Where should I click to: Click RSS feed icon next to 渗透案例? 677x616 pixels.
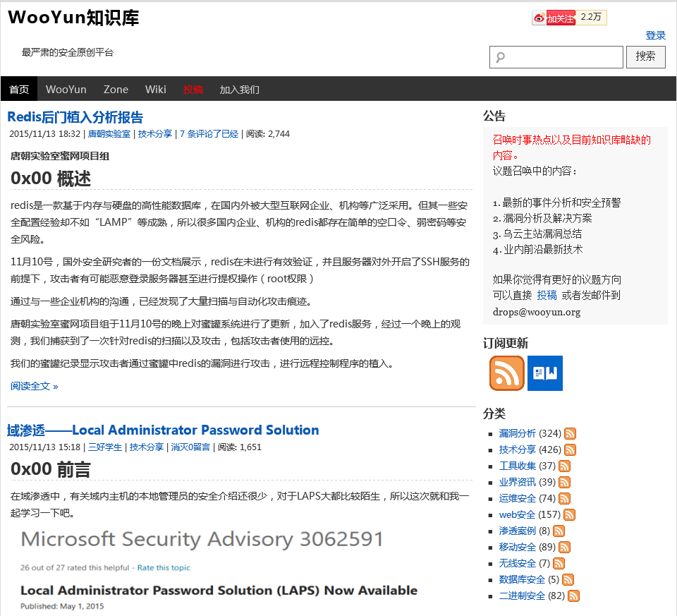559,531
